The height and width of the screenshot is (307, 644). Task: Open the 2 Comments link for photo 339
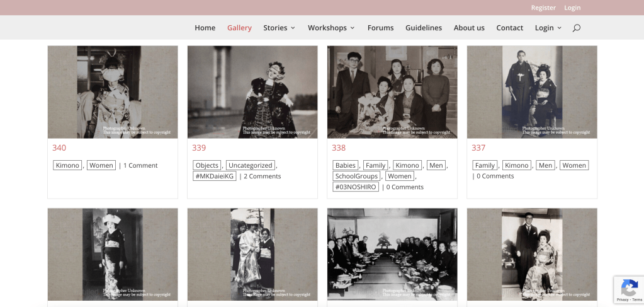point(262,177)
